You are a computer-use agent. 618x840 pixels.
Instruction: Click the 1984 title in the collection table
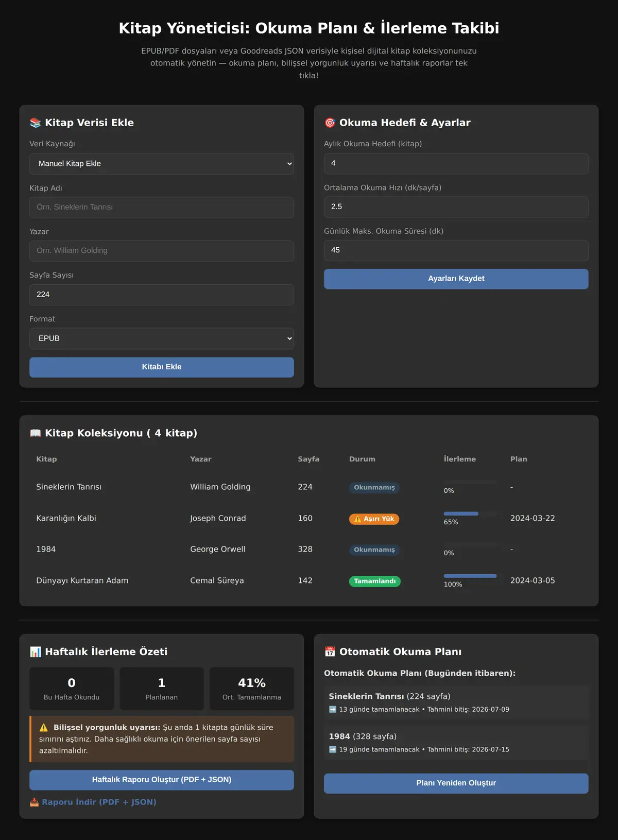click(46, 550)
